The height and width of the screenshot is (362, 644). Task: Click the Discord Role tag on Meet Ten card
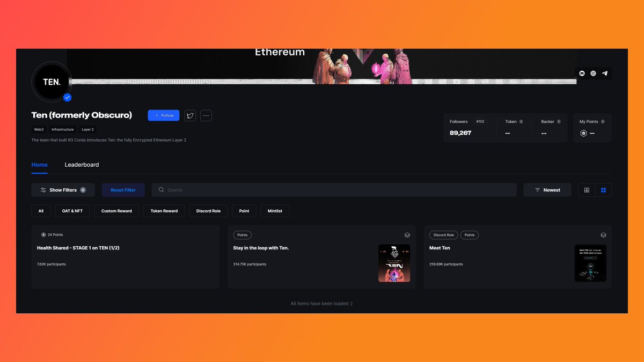tap(444, 235)
